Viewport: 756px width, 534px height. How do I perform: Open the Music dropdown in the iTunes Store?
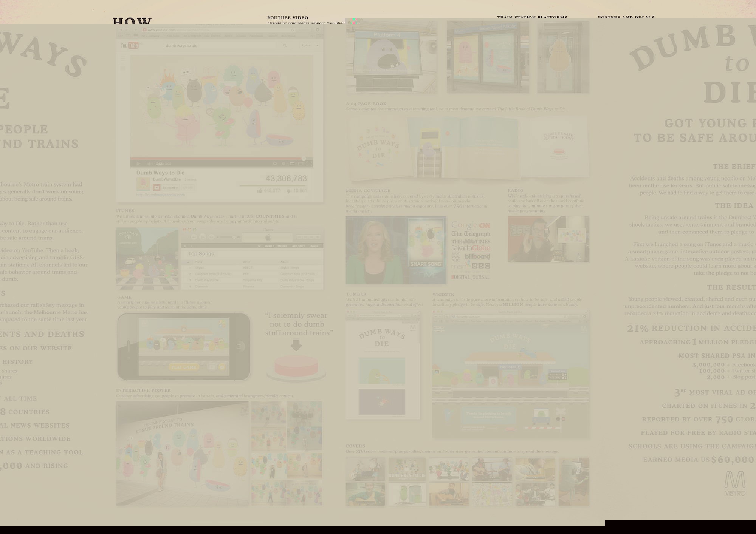click(269, 246)
